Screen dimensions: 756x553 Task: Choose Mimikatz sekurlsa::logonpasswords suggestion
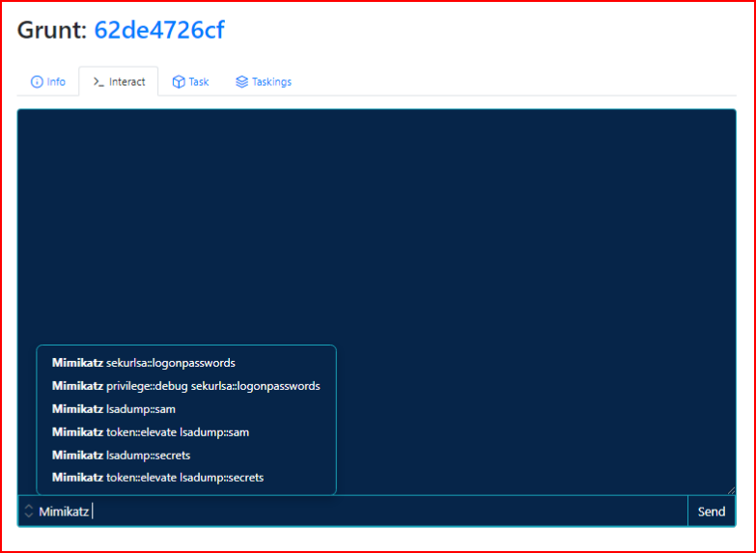pyautogui.click(x=186, y=363)
